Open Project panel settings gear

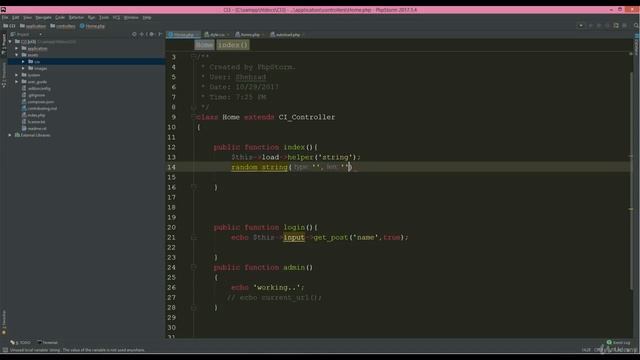point(151,34)
